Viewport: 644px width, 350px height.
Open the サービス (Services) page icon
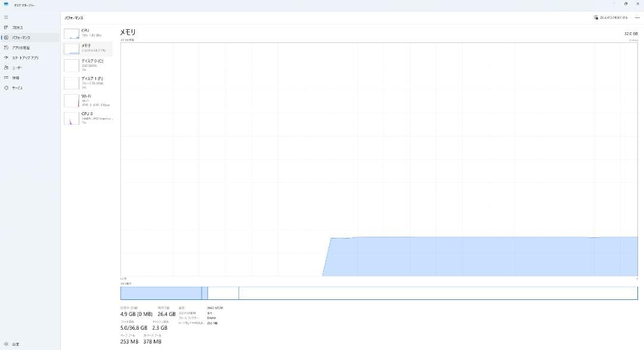coord(6,88)
